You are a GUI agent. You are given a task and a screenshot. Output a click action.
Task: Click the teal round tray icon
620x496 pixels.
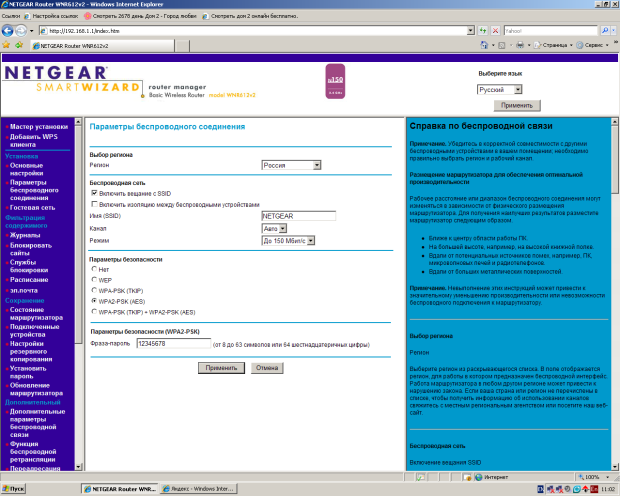[x=577, y=489]
